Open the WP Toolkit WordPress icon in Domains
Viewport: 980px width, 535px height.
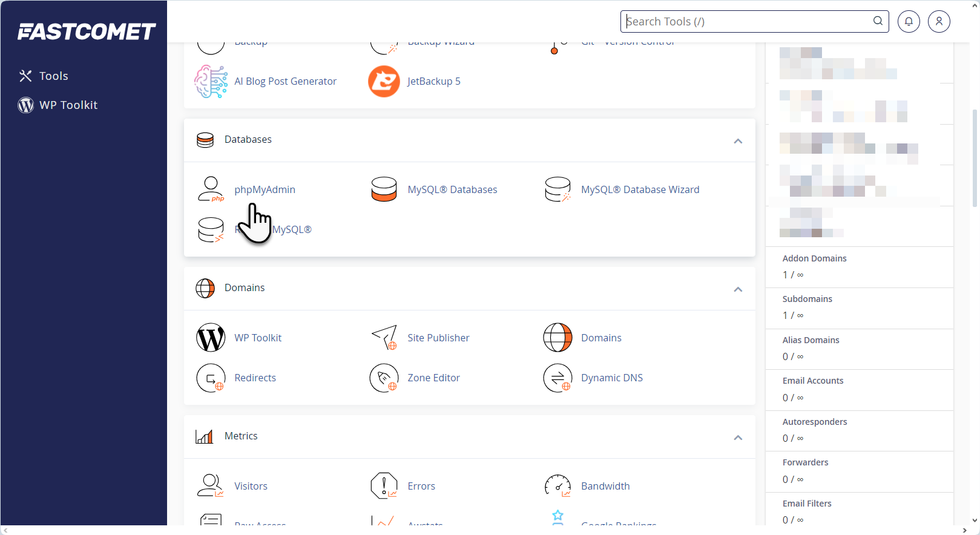[211, 338]
